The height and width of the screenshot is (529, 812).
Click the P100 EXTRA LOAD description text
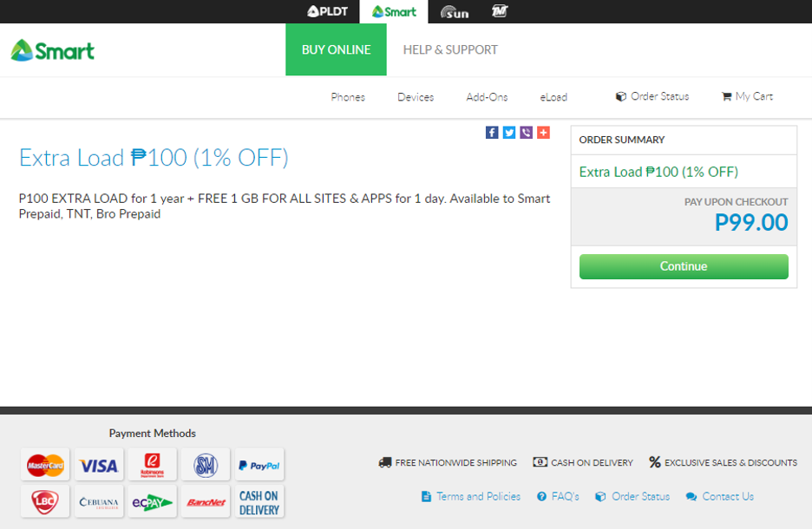285,206
